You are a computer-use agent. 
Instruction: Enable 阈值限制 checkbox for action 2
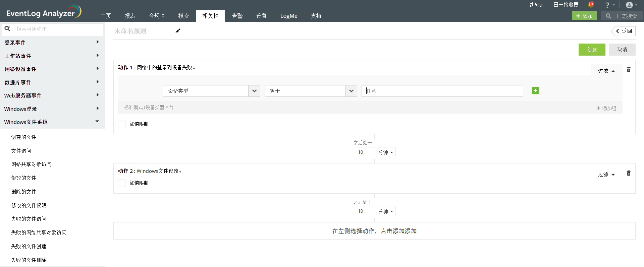click(121, 183)
